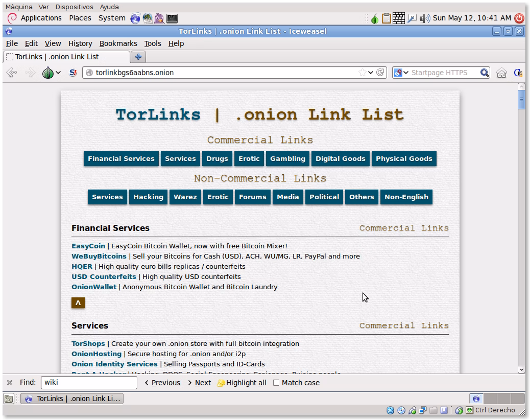Click the Physical Goods category button
The height and width of the screenshot is (420, 530).
(404, 158)
